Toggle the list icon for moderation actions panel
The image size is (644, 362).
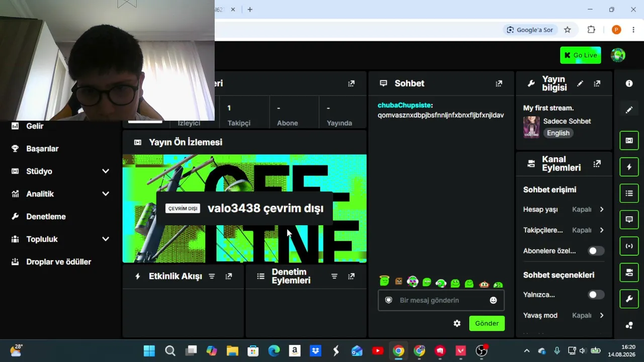point(629,193)
